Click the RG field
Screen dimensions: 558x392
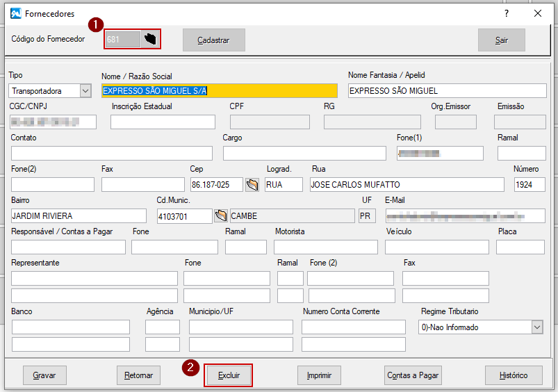point(372,122)
